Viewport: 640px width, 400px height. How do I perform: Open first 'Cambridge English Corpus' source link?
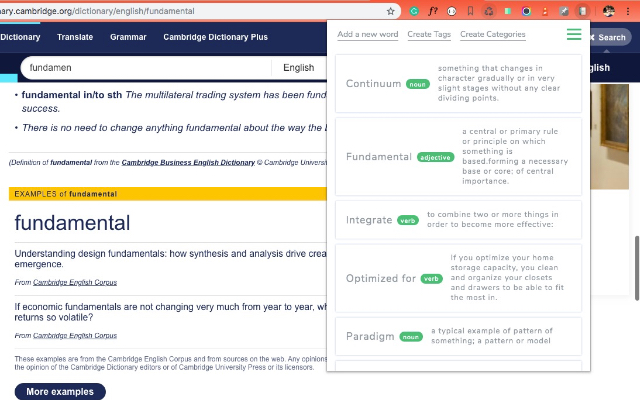click(75, 282)
